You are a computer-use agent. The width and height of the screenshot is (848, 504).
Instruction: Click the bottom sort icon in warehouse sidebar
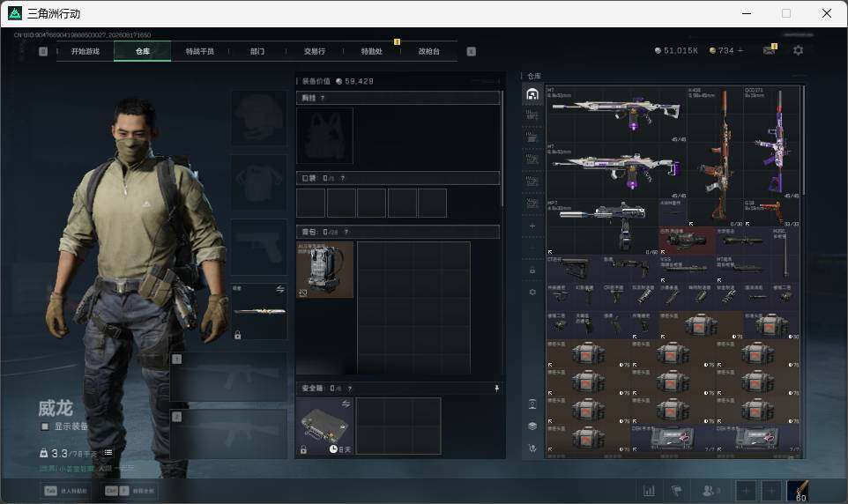(532, 448)
